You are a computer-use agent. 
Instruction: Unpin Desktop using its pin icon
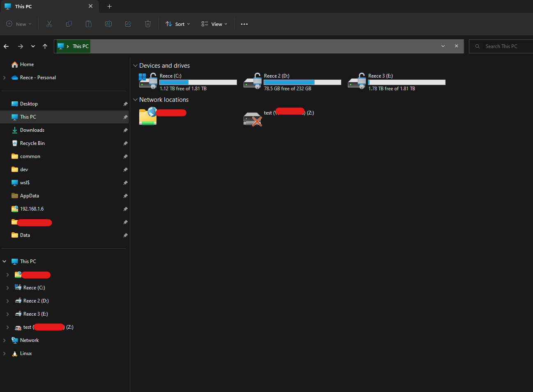[125, 104]
